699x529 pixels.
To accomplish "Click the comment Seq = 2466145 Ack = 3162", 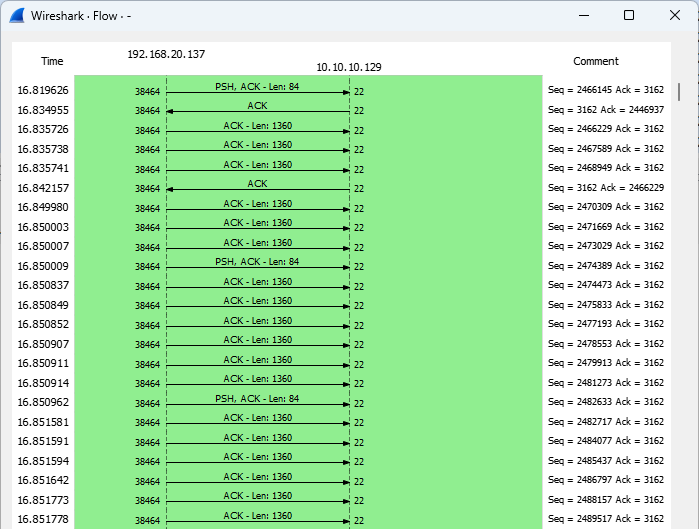I will coord(606,90).
